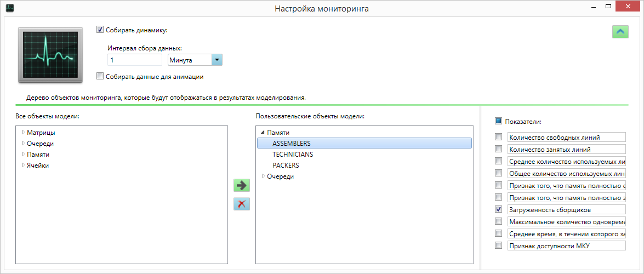Check Общее количество используемых линий box
The image size is (644, 274).
(499, 173)
